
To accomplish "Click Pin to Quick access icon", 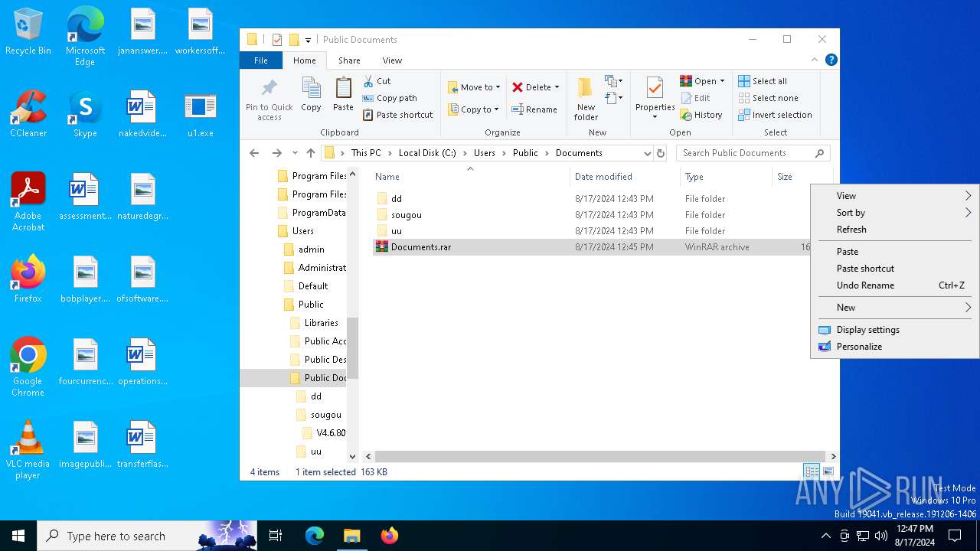I will pos(269,98).
